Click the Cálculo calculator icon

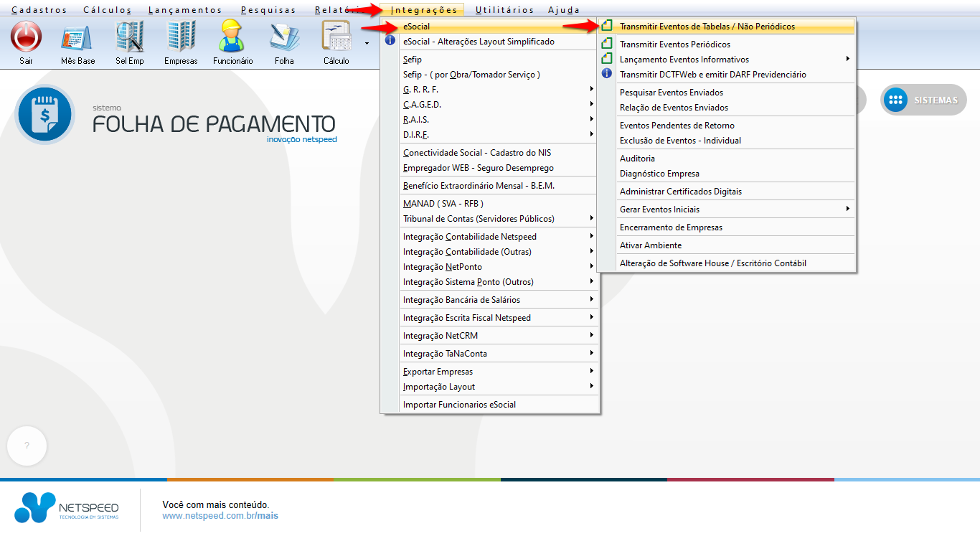coord(336,37)
